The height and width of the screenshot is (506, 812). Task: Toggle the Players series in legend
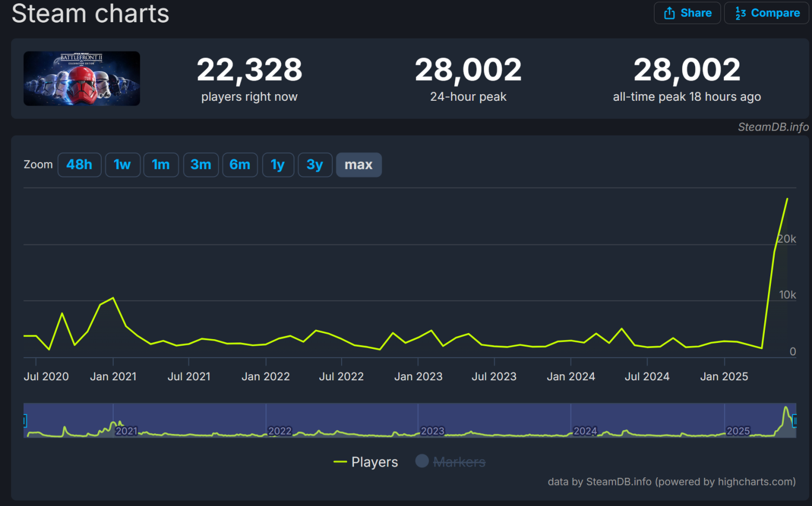(x=366, y=462)
